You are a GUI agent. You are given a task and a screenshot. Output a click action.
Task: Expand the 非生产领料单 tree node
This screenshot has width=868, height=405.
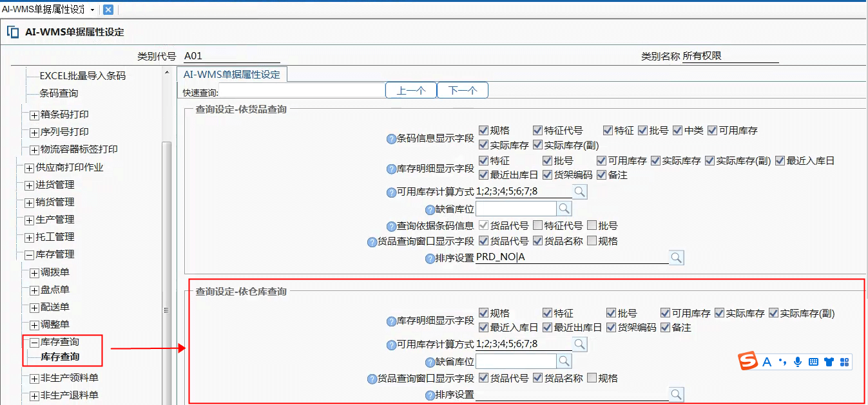pyautogui.click(x=34, y=378)
